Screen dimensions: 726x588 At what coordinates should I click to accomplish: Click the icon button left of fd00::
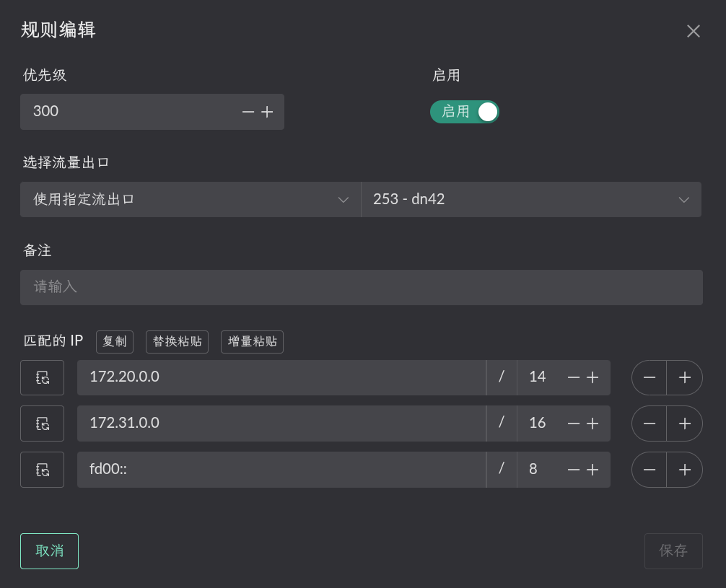[42, 470]
